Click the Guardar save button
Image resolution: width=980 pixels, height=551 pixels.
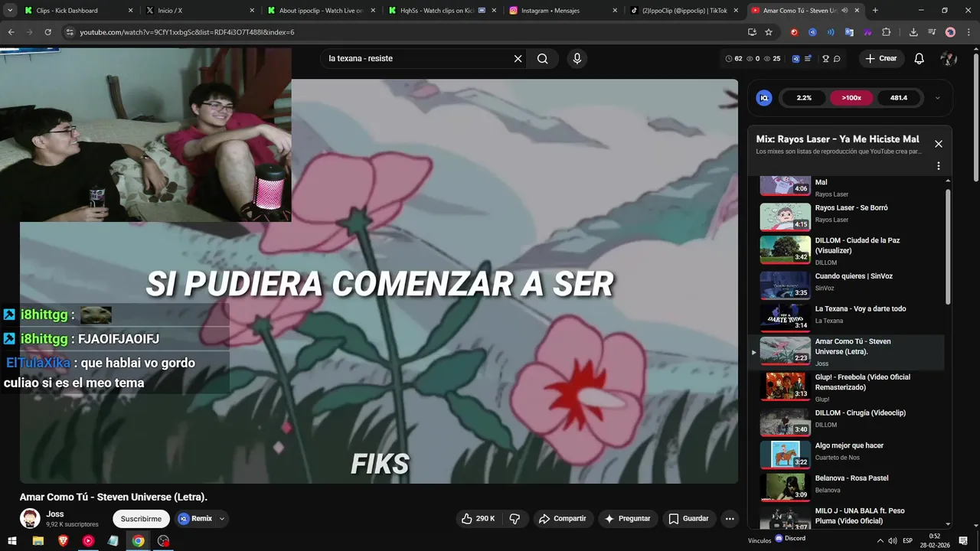click(689, 519)
